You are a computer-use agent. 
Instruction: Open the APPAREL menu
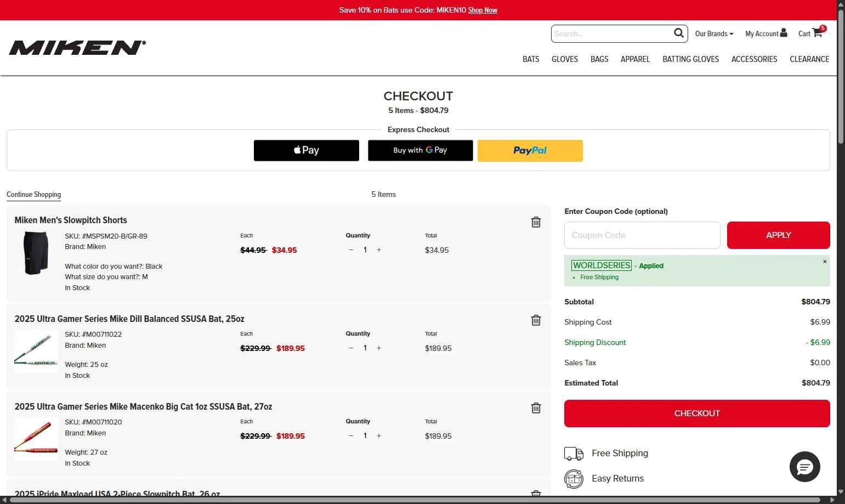635,59
